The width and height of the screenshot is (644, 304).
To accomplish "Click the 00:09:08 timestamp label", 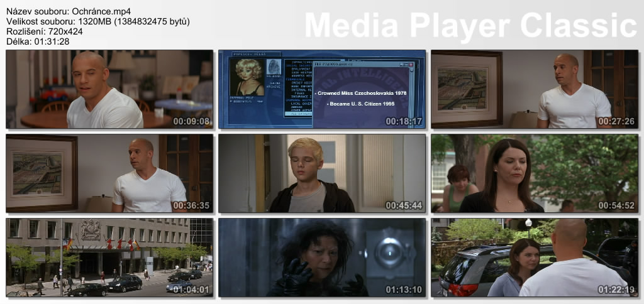I will click(x=191, y=121).
